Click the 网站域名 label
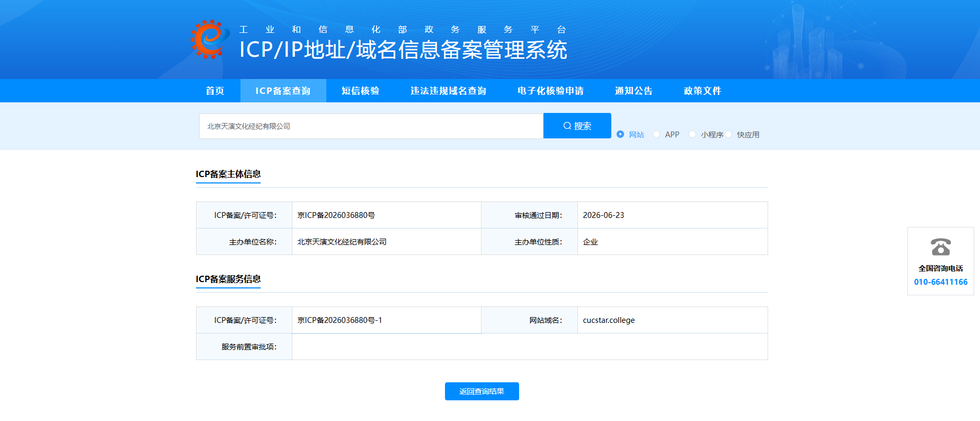980x421 pixels. pyautogui.click(x=546, y=320)
